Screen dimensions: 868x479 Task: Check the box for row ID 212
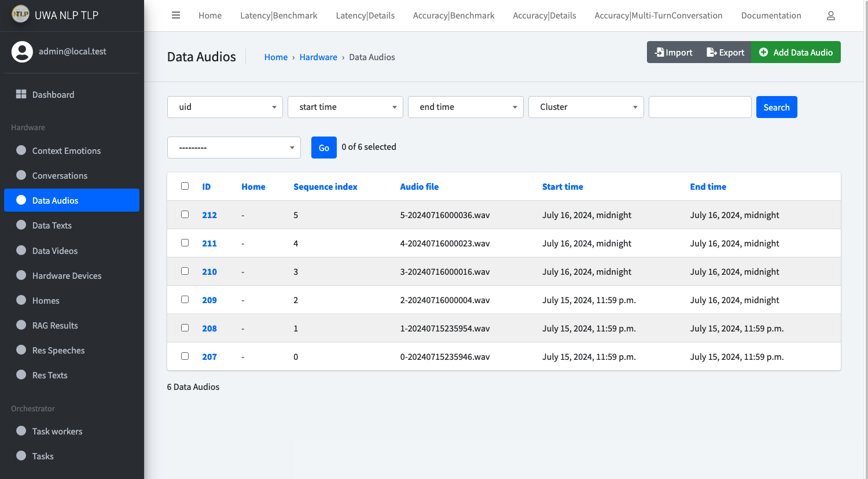pyautogui.click(x=185, y=215)
